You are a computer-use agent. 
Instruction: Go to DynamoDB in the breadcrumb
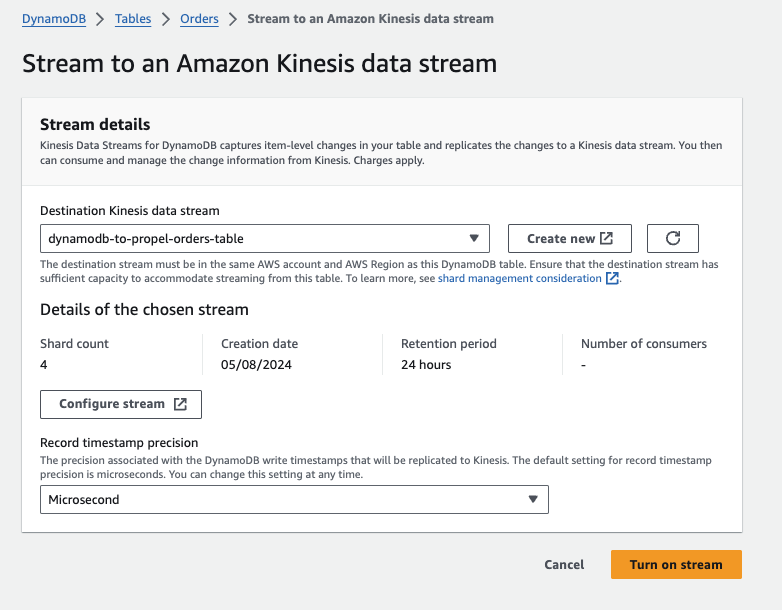[x=54, y=18]
